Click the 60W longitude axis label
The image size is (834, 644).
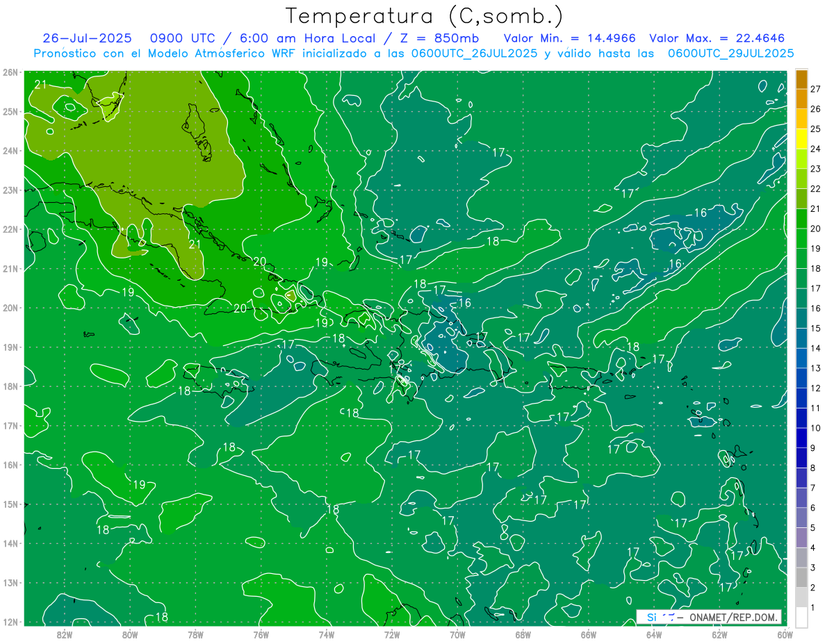coord(785,634)
